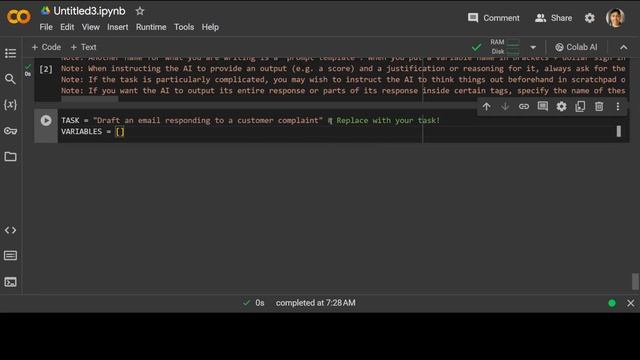Open the Help menu
This screenshot has height=360, width=640.
210,27
